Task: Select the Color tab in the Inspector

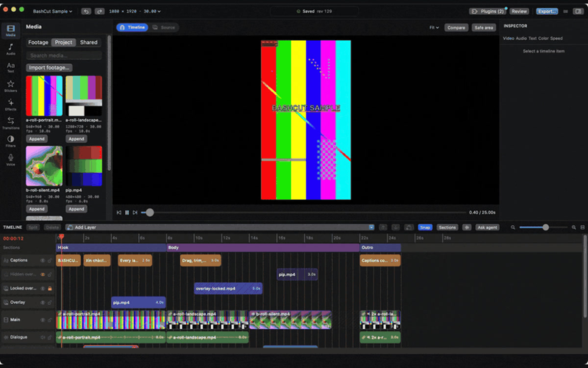Action: pyautogui.click(x=543, y=38)
